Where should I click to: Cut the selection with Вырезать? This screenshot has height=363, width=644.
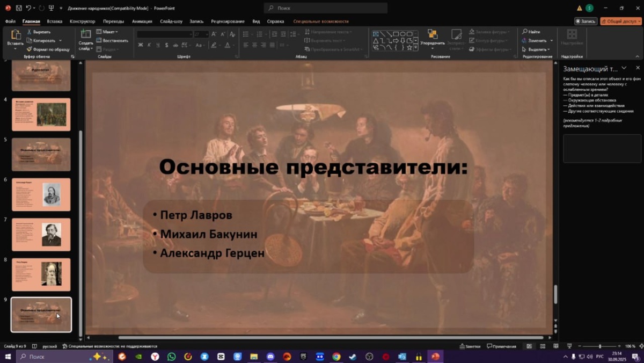coord(39,32)
